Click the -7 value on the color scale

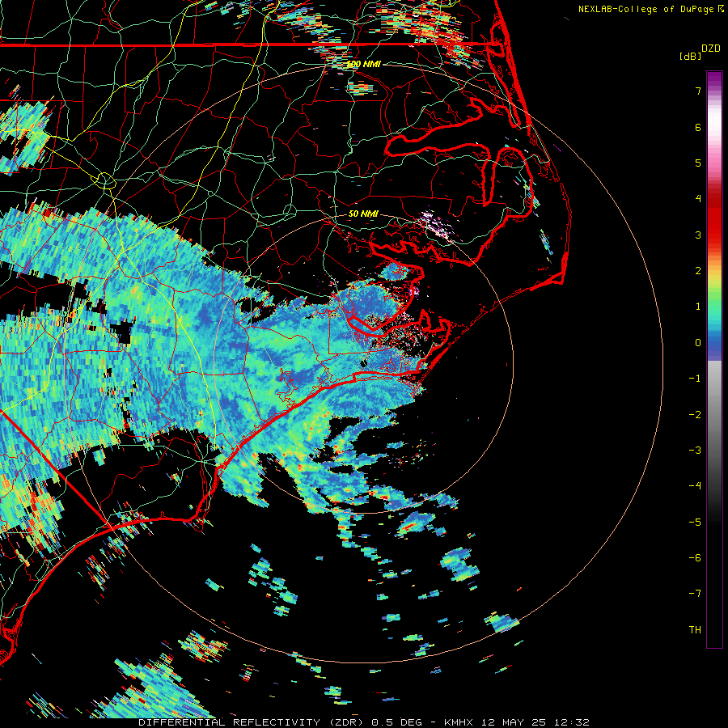695,594
